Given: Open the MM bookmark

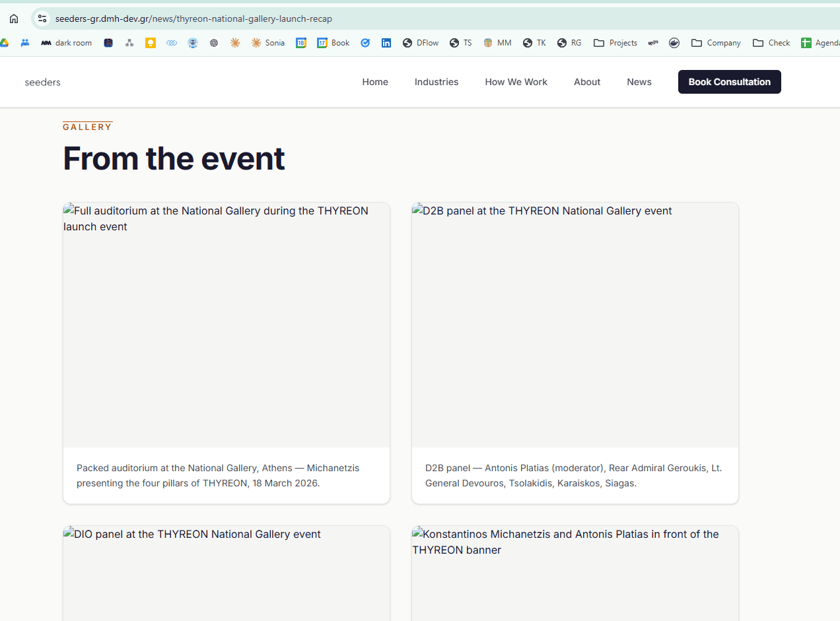Looking at the screenshot, I should click(497, 43).
